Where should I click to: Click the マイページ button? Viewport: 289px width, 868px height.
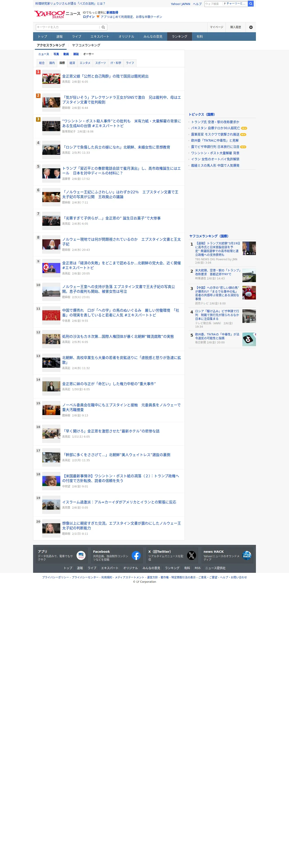pos(216,27)
